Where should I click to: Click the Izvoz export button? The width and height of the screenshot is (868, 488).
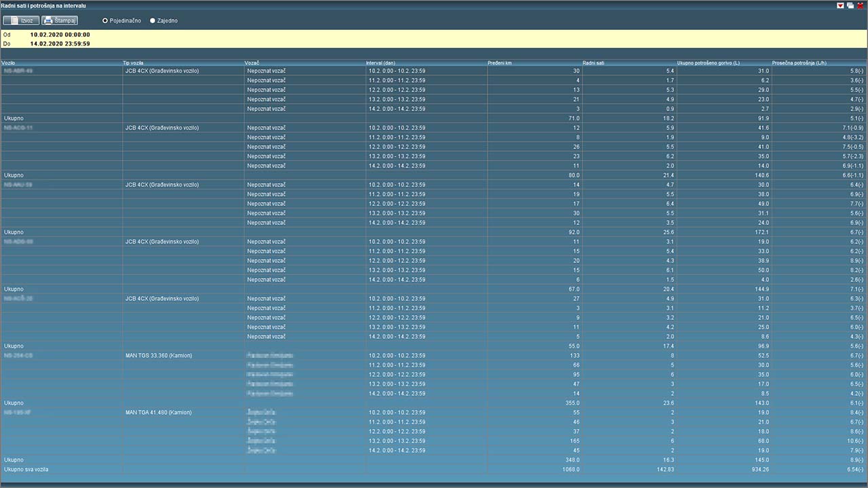(x=21, y=20)
